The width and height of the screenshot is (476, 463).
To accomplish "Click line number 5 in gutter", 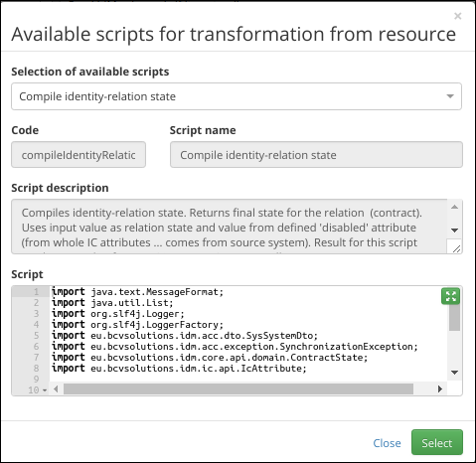I will click(x=36, y=336).
